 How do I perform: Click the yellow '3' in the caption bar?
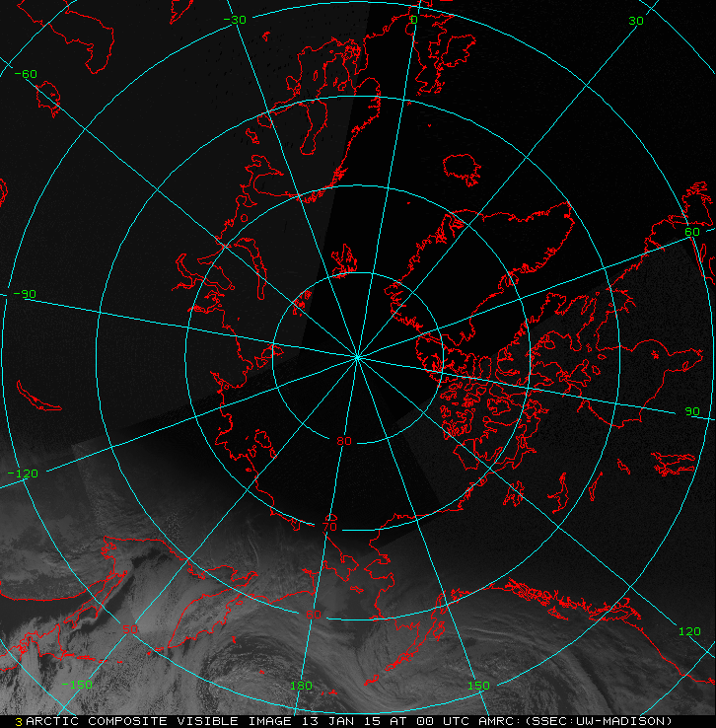coord(19,722)
